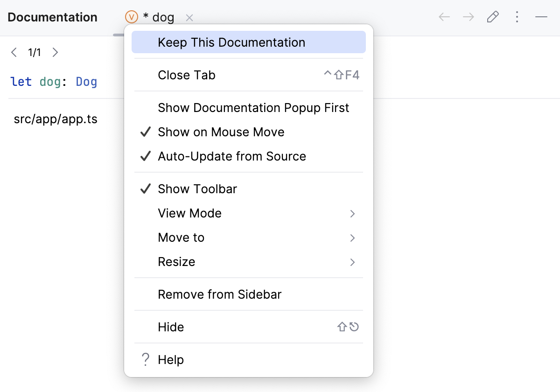Go to previous item with the left chevron
The width and height of the screenshot is (560, 392).
(14, 52)
